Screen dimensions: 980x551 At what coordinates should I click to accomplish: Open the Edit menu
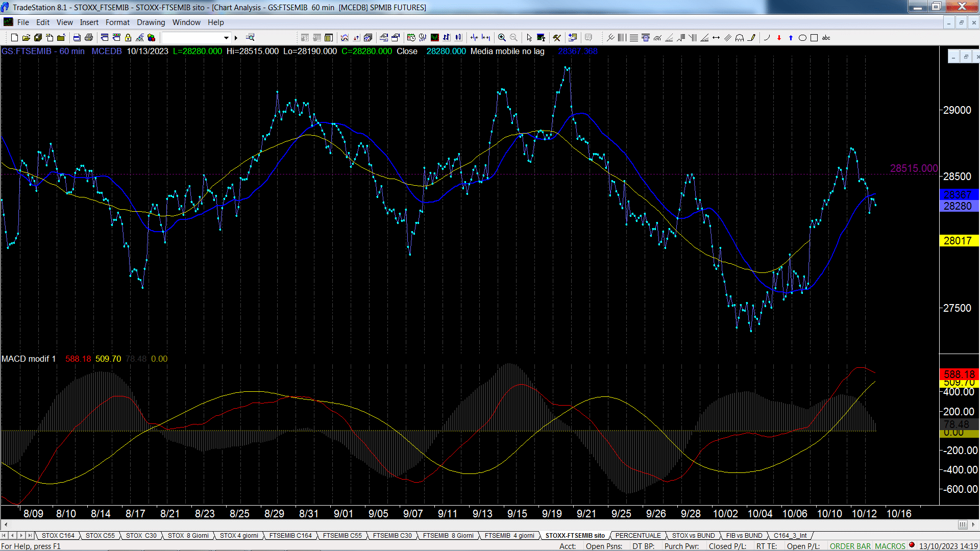pos(43,22)
